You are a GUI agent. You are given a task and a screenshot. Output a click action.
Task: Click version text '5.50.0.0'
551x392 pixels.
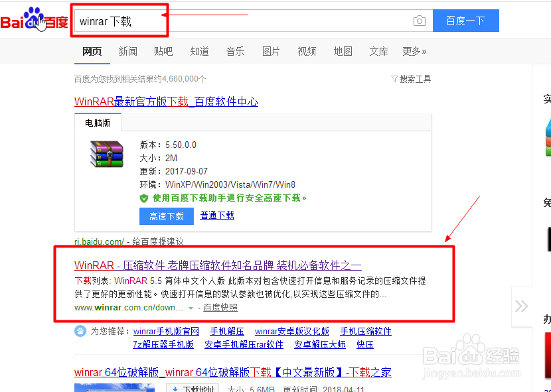pyautogui.click(x=181, y=145)
